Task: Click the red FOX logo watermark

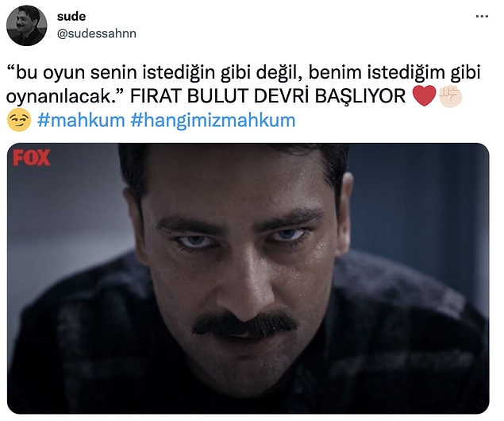Action: click(x=32, y=157)
